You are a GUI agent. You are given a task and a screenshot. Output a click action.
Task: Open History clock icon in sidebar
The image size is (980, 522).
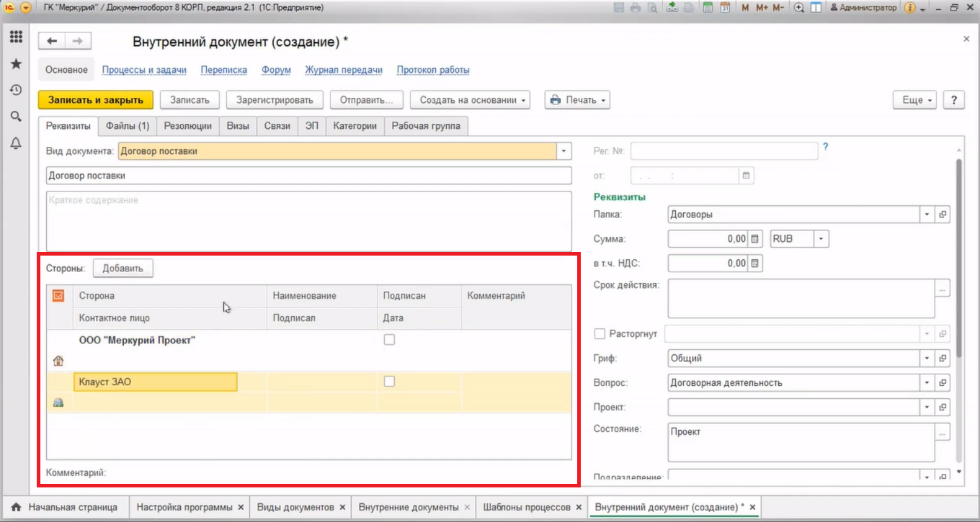coord(15,90)
